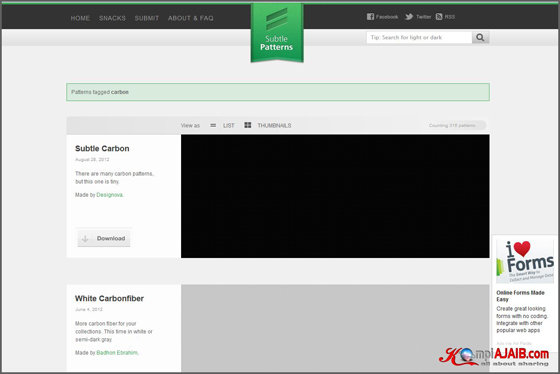
Task: Open the Online Forms Made Easy ad link
Action: [520, 296]
